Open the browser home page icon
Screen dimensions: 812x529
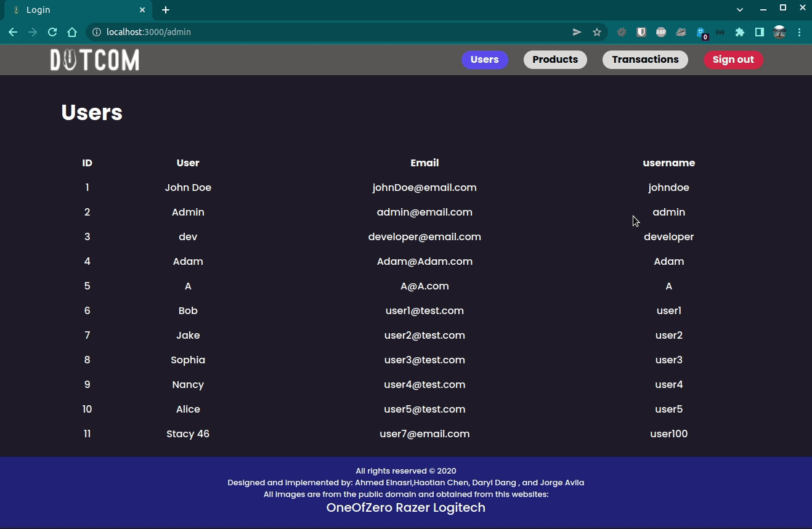[x=72, y=31]
